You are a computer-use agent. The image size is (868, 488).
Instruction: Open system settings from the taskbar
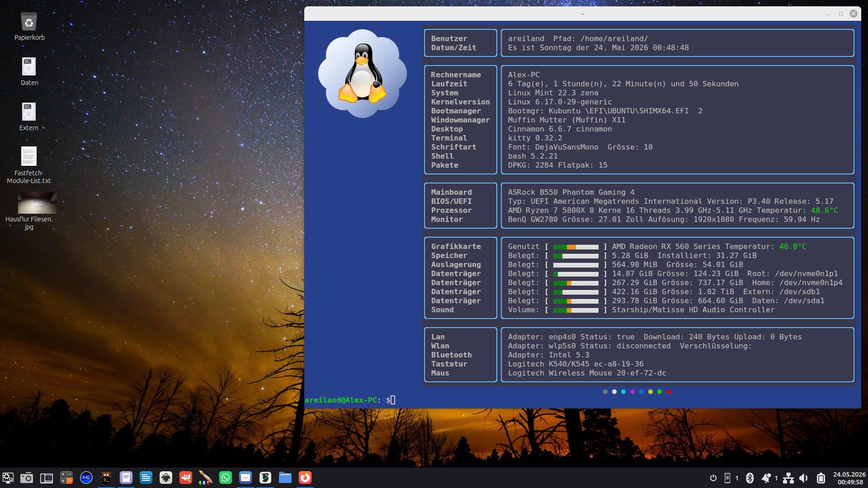point(8,478)
